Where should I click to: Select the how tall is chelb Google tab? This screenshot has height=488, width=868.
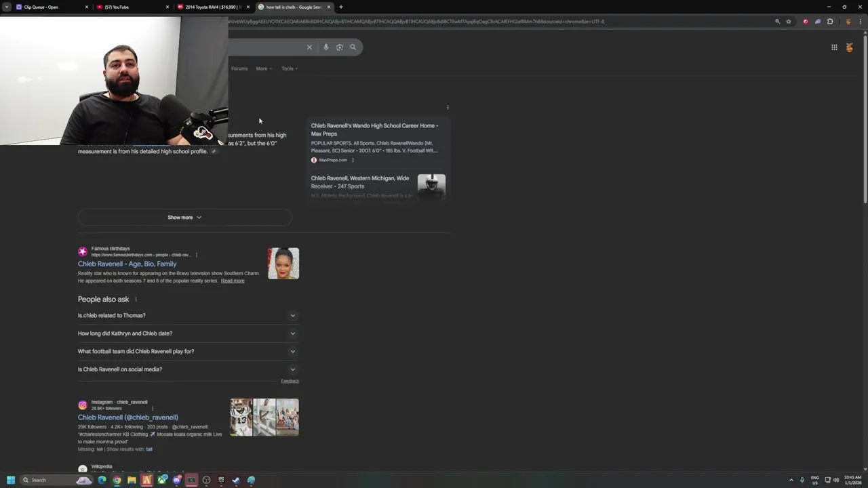point(294,7)
